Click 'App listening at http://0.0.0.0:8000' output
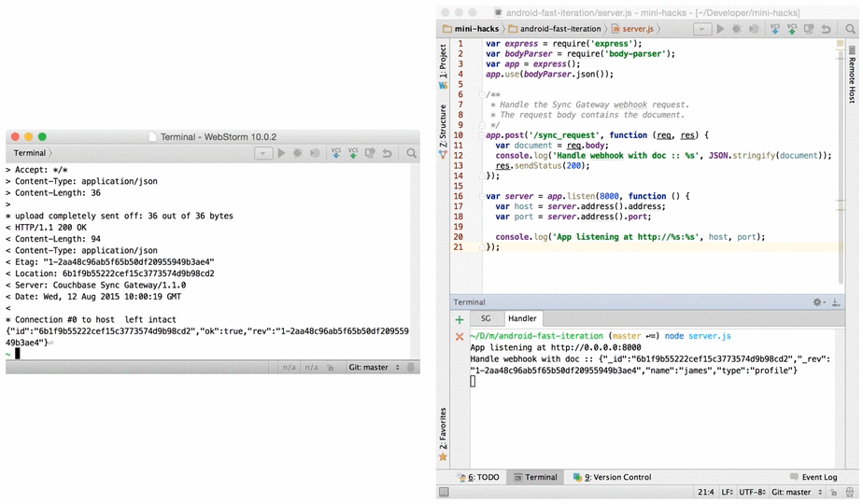The height and width of the screenshot is (504, 863). [x=556, y=348]
